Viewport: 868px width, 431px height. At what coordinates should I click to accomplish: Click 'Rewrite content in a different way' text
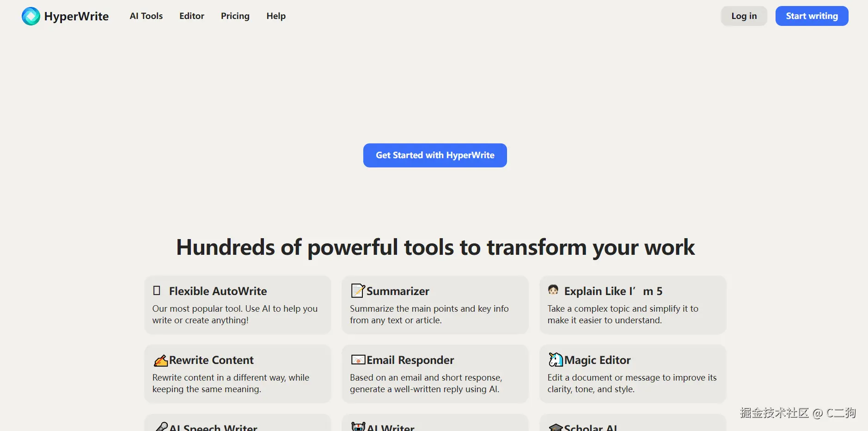pyautogui.click(x=231, y=383)
